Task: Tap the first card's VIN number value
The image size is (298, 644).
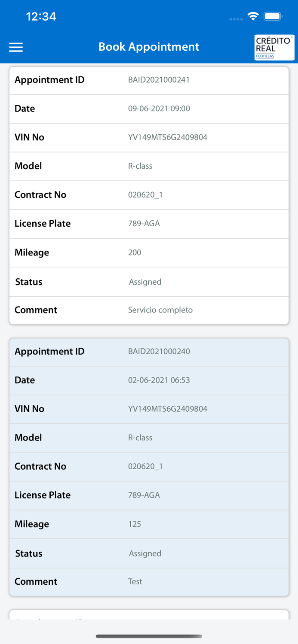Action: (x=167, y=137)
